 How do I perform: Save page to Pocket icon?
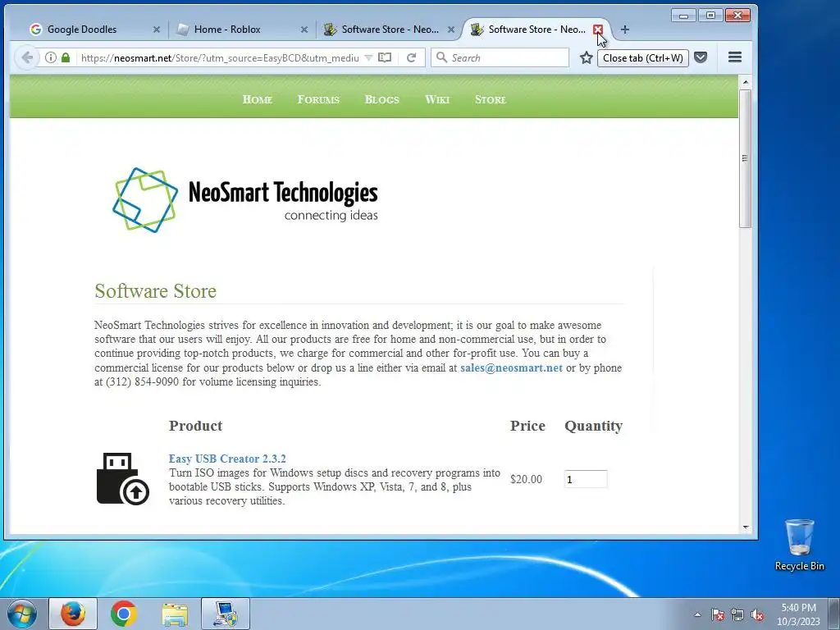click(701, 57)
